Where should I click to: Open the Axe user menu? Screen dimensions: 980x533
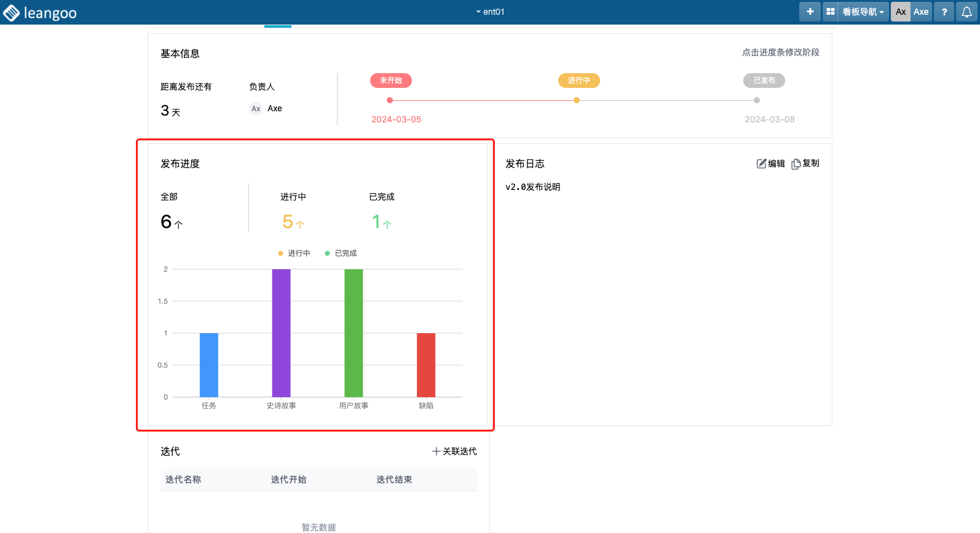(x=921, y=12)
